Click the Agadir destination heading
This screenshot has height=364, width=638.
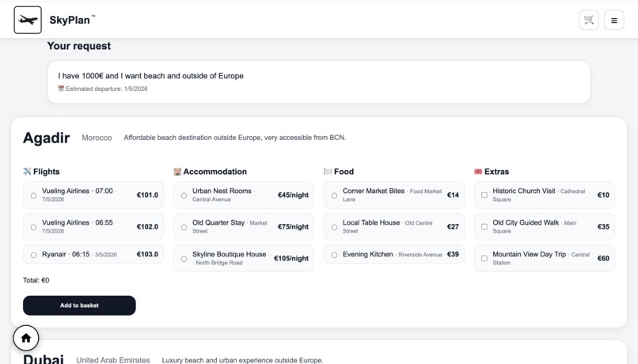[x=47, y=138]
